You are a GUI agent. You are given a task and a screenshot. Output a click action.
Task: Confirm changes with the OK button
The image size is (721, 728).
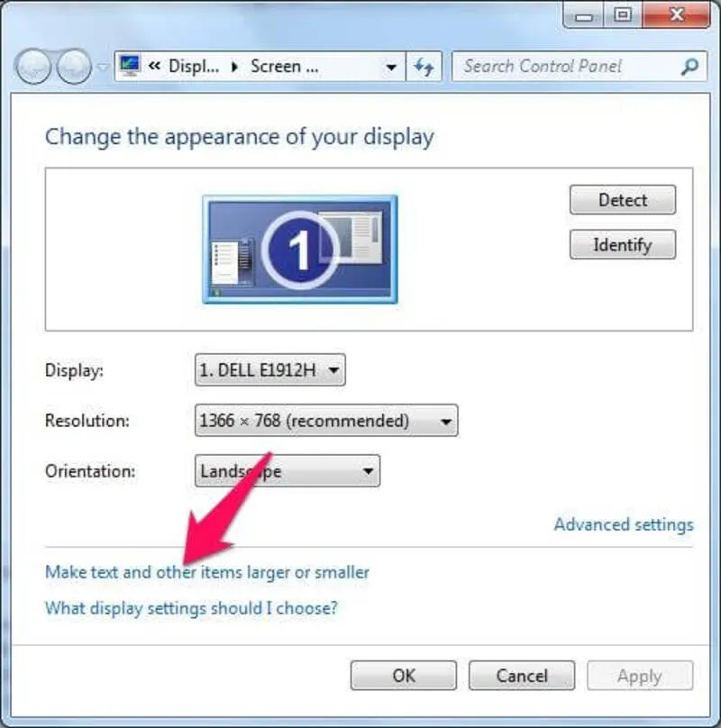[404, 676]
